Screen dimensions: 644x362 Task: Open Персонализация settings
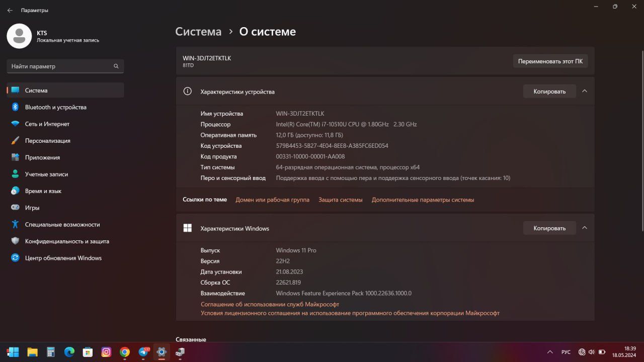(x=65, y=141)
